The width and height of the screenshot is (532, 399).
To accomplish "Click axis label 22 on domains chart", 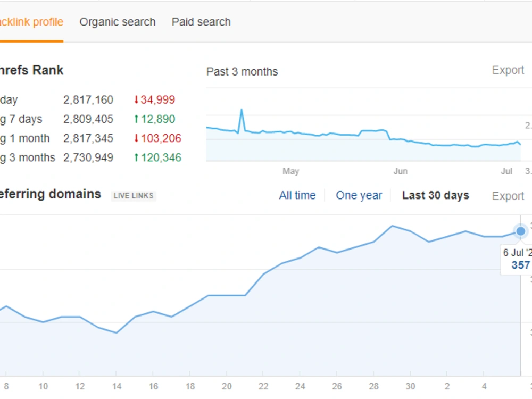I will tap(263, 386).
